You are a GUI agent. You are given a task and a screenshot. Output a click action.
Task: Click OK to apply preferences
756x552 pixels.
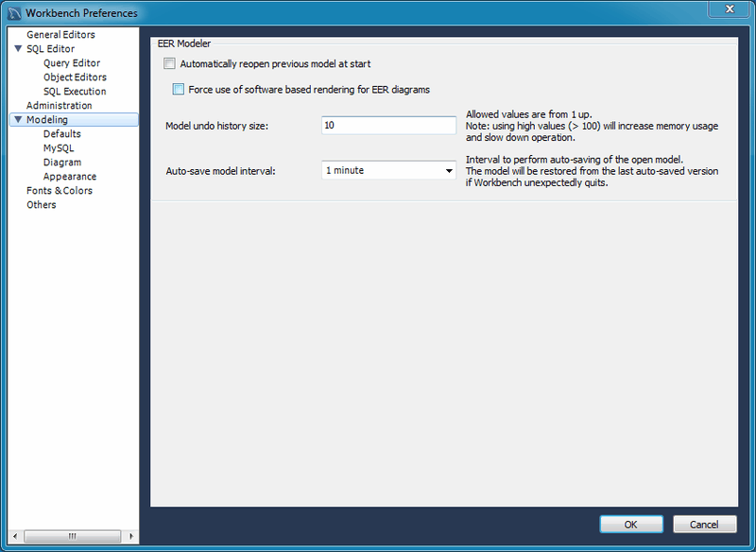(631, 524)
